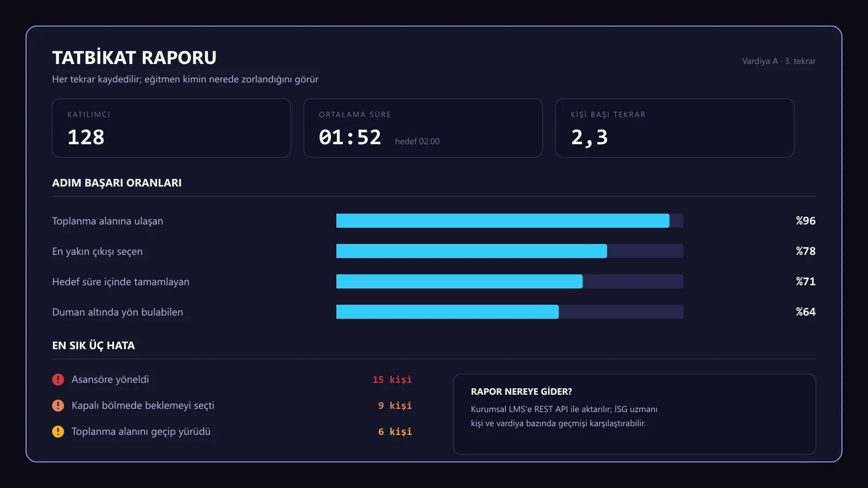The height and width of the screenshot is (488, 868).
Task: Click the Hedef süre içinde tamamlayan progress bar
Action: pos(510,281)
